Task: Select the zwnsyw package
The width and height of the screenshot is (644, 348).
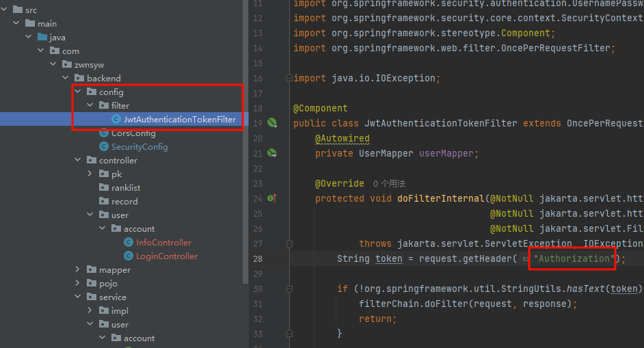Action: (x=89, y=64)
